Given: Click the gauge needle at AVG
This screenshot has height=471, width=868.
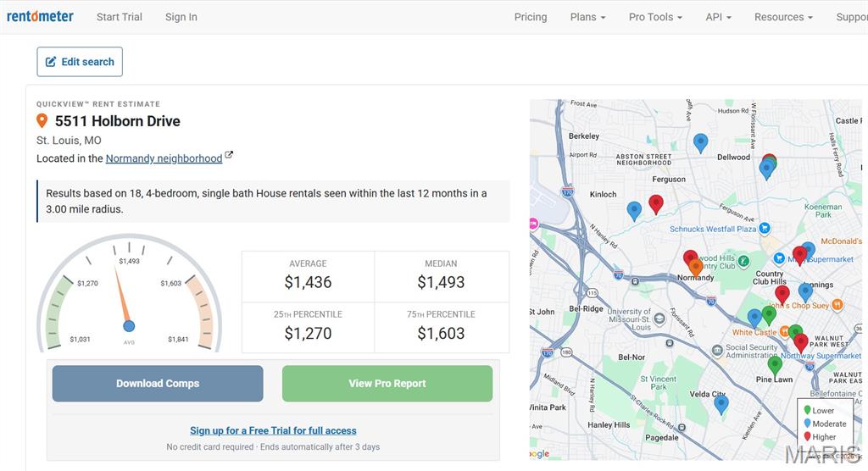Looking at the screenshot, I should [122, 297].
